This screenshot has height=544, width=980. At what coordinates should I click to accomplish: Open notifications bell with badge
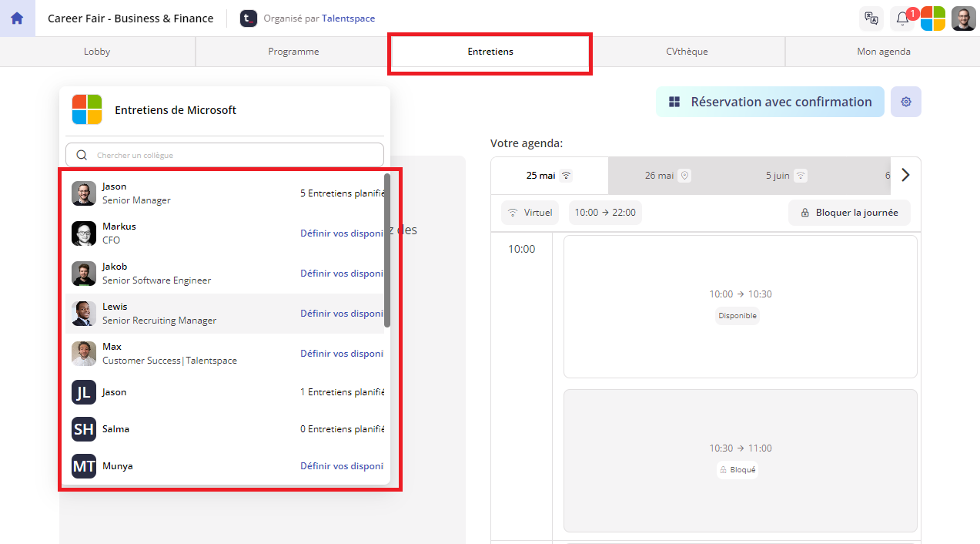click(x=903, y=18)
